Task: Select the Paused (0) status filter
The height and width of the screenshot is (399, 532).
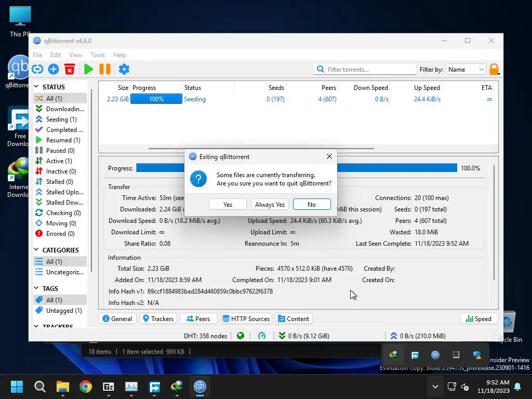Action: coord(60,150)
